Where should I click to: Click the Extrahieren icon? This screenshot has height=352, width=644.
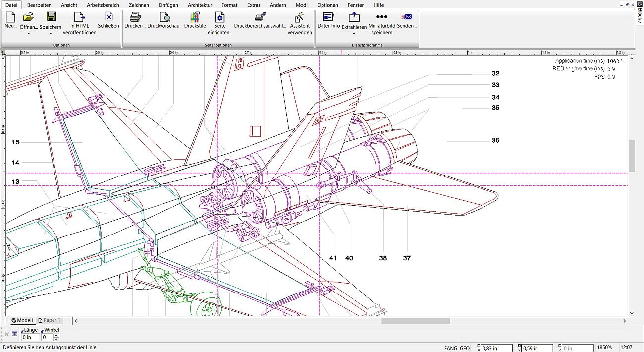click(x=354, y=17)
